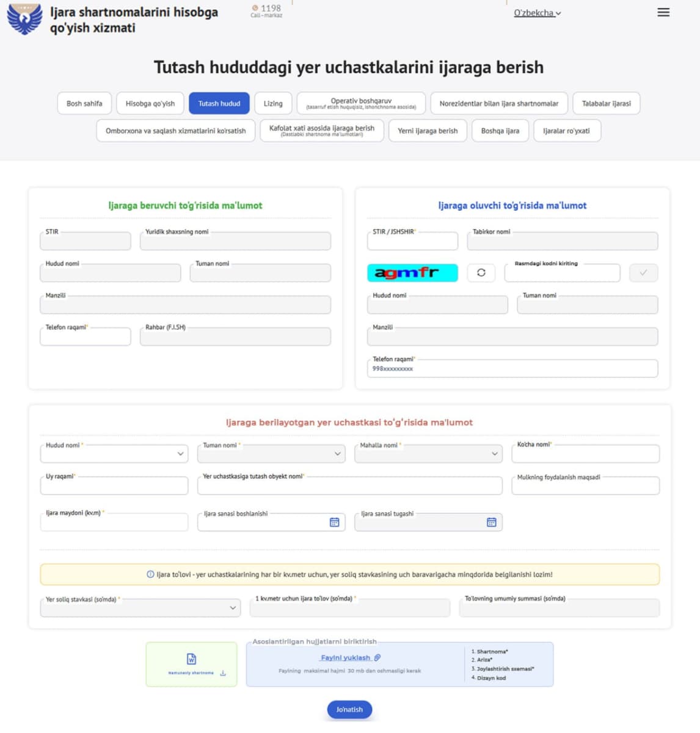The width and height of the screenshot is (700, 733).
Task: Click the Jo'natish button
Action: click(x=349, y=709)
